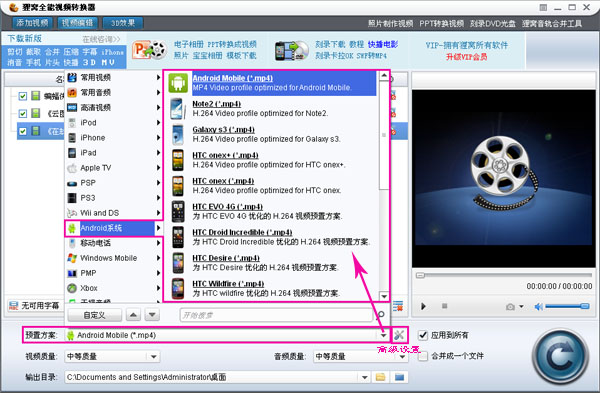Screen dimensions: 600x393
Task: Enable the 应用到所有 checkbox
Action: pyautogui.click(x=423, y=335)
